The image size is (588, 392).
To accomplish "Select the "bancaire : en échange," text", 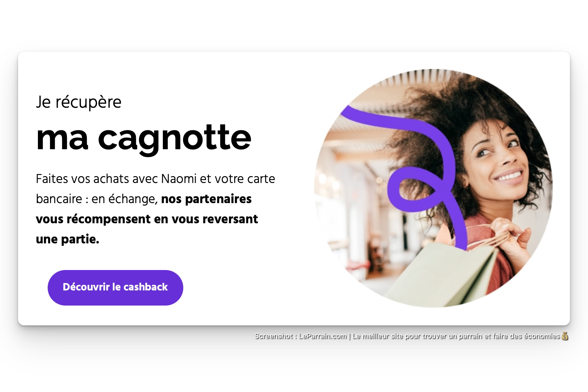I will (97, 199).
